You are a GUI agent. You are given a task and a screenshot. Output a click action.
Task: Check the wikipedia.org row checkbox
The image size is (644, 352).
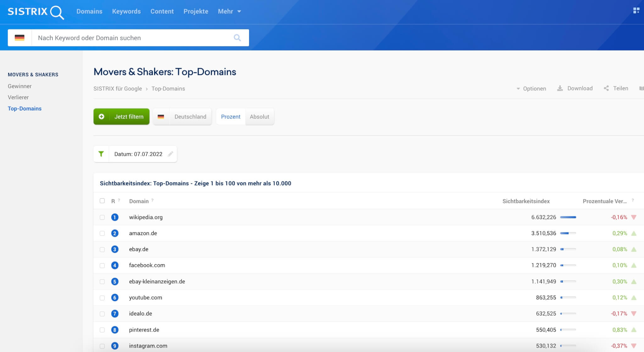[102, 217]
